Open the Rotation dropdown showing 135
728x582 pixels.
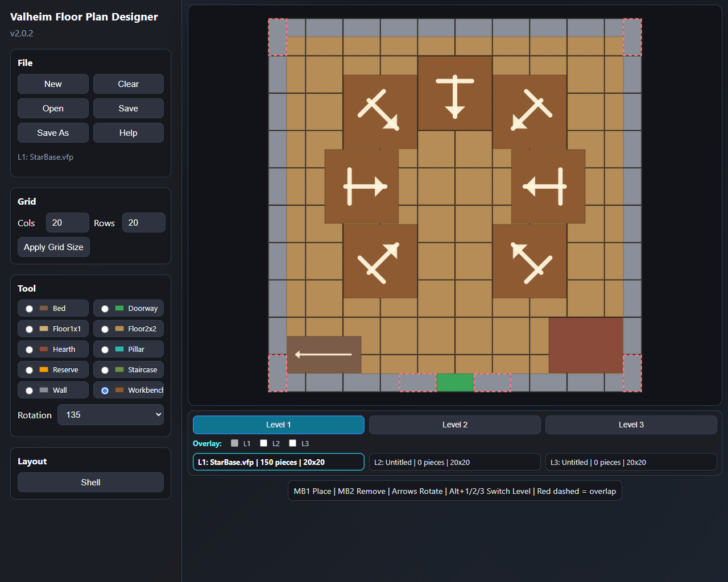(110, 415)
